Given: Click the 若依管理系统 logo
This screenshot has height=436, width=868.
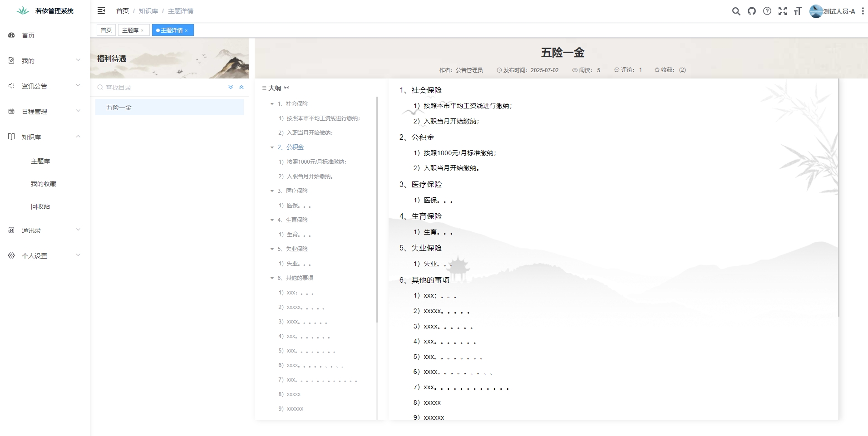Looking at the screenshot, I should tap(23, 11).
